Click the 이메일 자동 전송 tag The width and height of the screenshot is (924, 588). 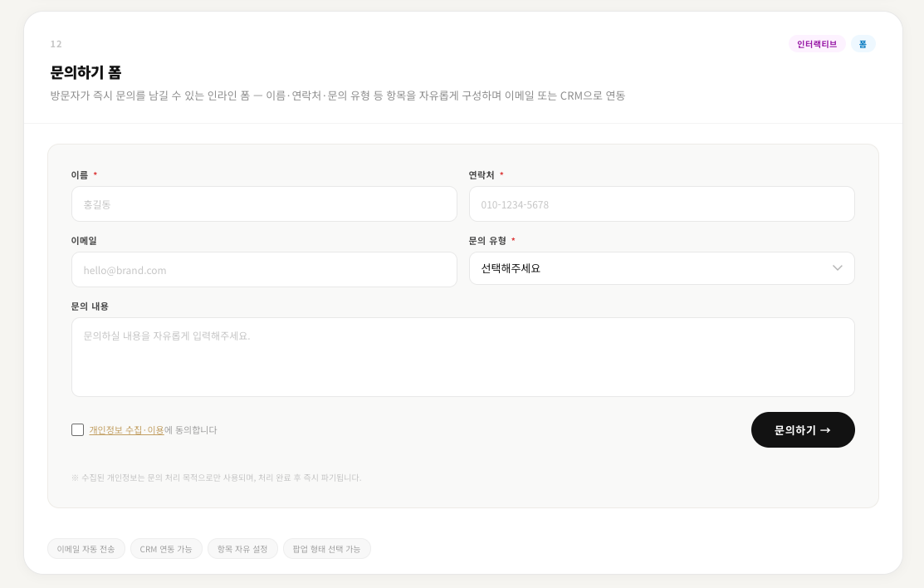86,549
